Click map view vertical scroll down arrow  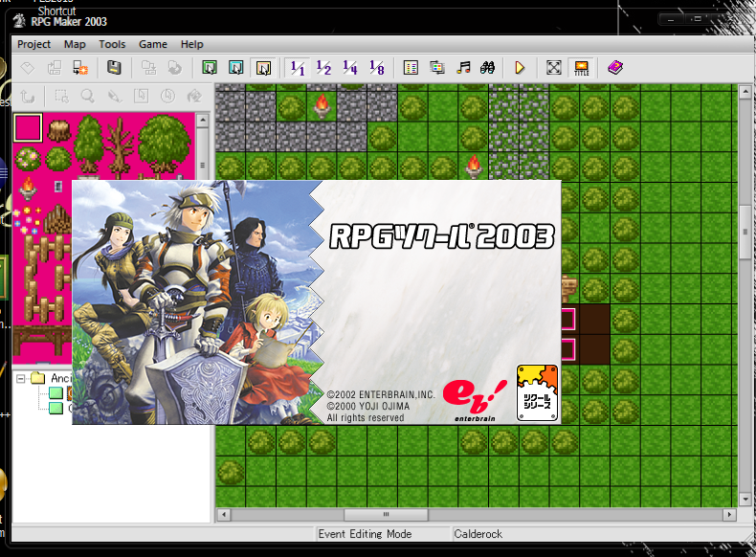745,500
